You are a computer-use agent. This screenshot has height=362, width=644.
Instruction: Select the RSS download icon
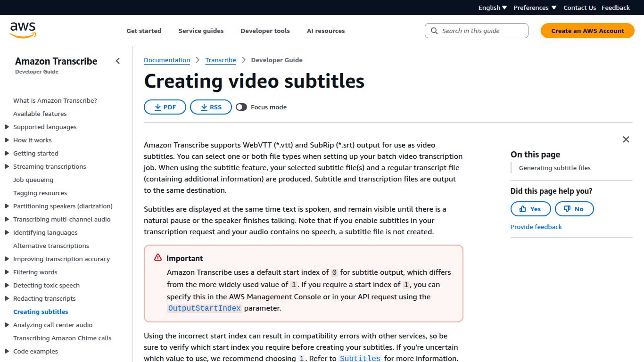click(203, 107)
